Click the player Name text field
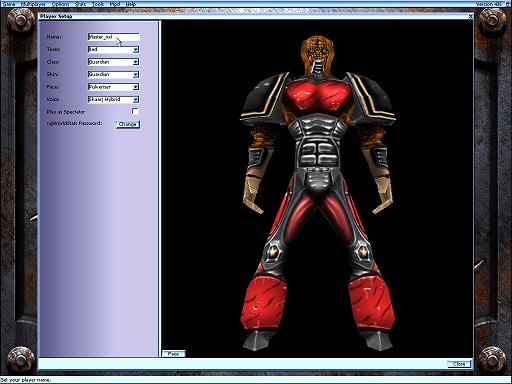 click(114, 37)
